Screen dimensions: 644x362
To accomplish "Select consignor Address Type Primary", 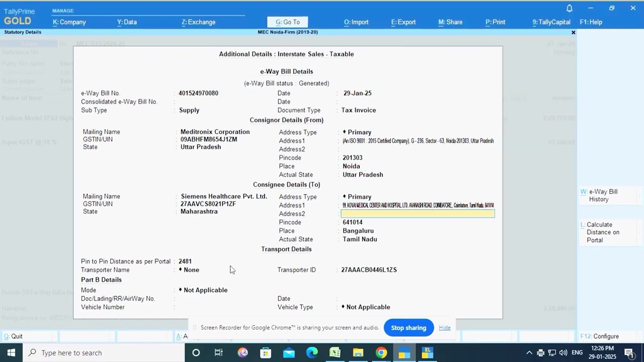I will click(x=357, y=132).
